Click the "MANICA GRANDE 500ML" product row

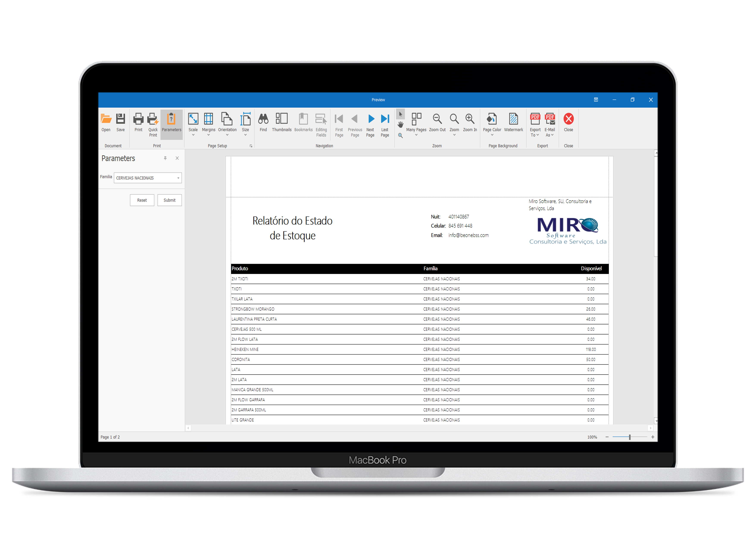tap(420, 390)
